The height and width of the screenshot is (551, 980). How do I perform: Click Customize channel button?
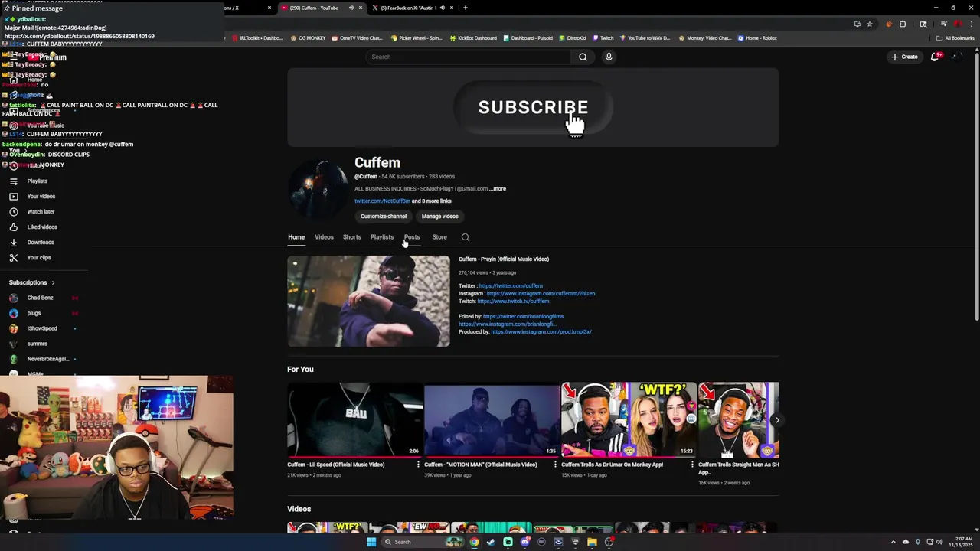(384, 216)
